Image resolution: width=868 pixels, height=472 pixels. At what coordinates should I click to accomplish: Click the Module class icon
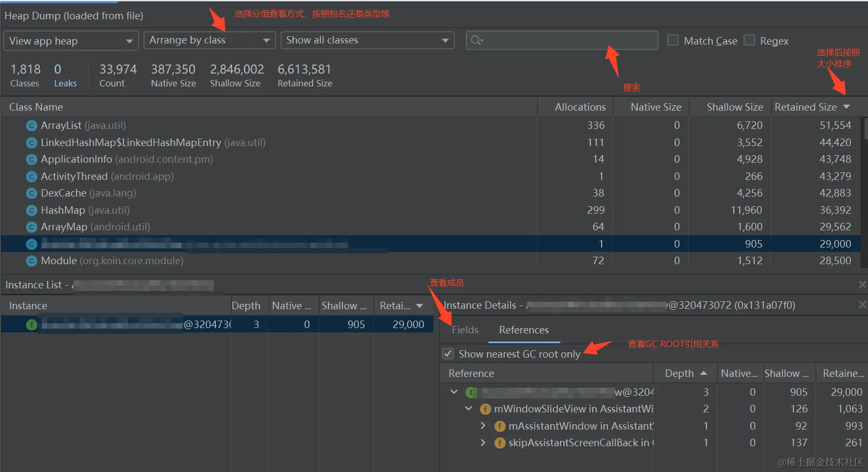tap(32, 261)
